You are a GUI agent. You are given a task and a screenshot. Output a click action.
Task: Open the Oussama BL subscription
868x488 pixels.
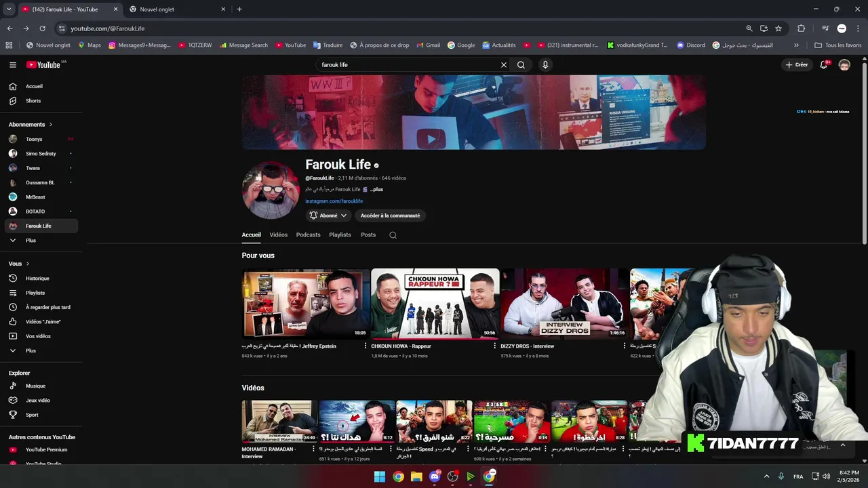pos(41,182)
